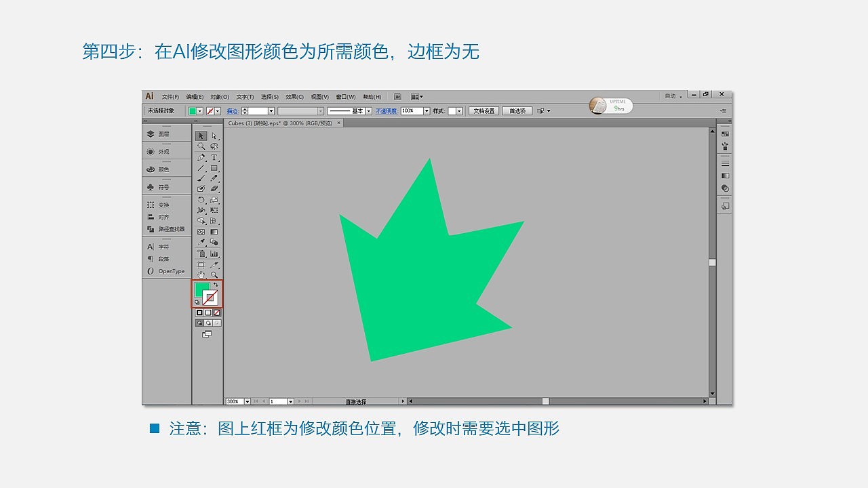The height and width of the screenshot is (488, 868).
Task: Select the Line Segment tool
Action: [201, 168]
